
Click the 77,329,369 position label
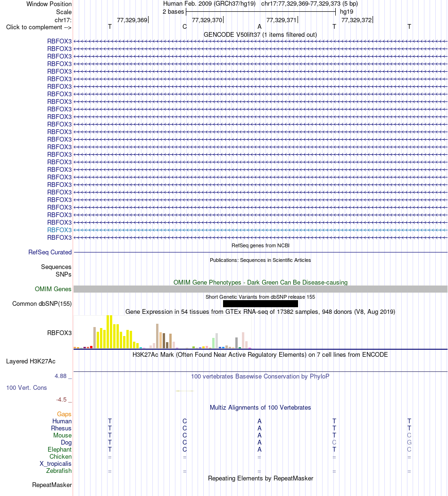click(132, 20)
